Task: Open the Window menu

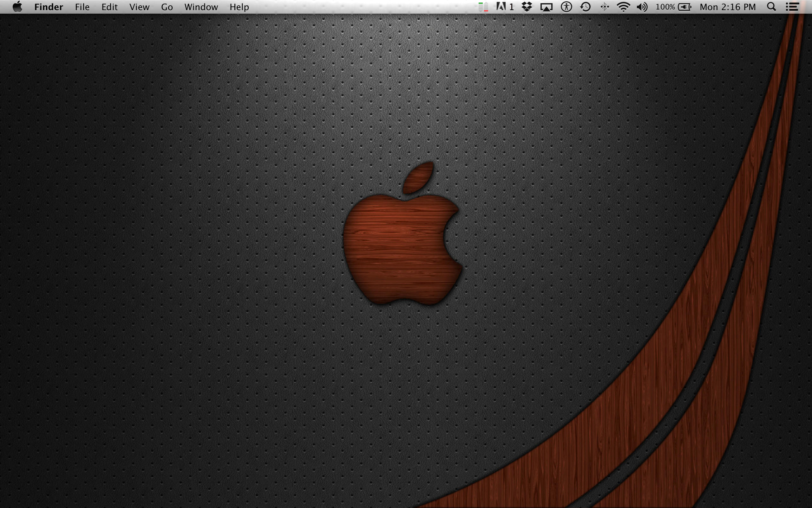Action: click(201, 7)
